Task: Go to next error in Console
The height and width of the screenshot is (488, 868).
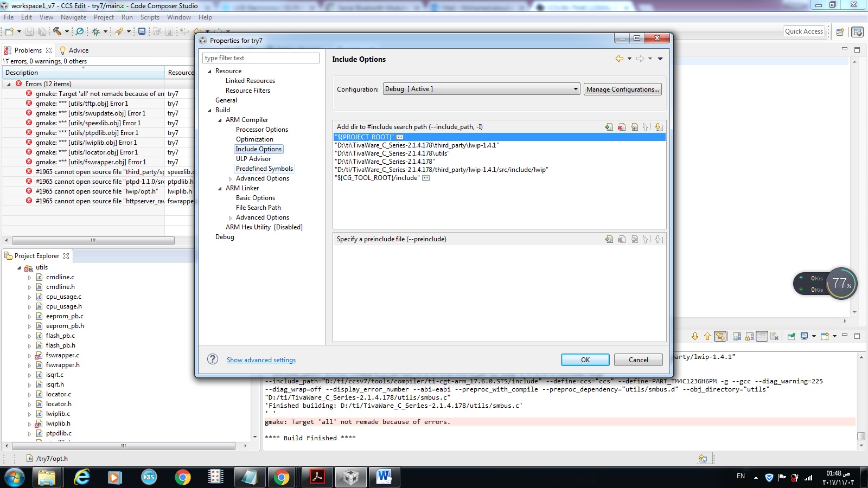Action: [x=695, y=336]
